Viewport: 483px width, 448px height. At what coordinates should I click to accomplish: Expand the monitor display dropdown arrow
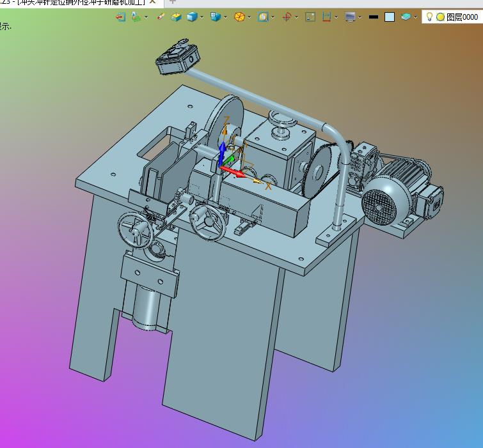[x=360, y=17]
